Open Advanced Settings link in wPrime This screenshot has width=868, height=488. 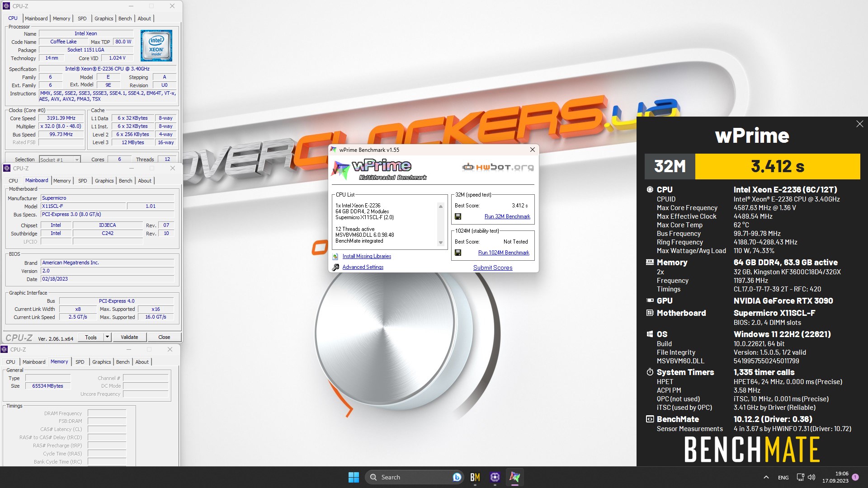(x=363, y=267)
